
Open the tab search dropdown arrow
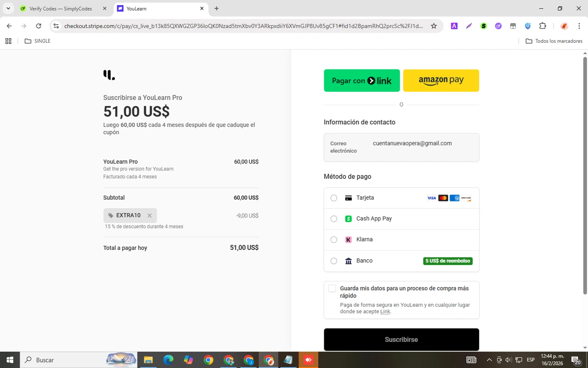click(x=8, y=8)
